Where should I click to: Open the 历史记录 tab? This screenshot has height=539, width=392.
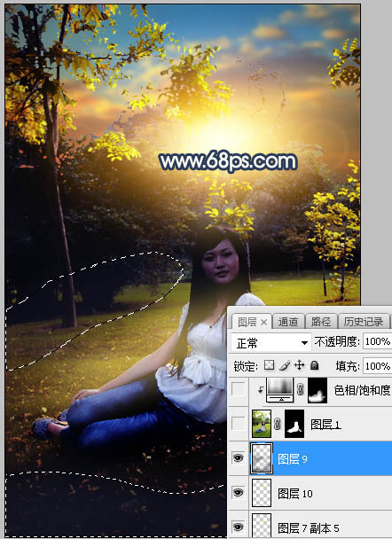point(364,322)
